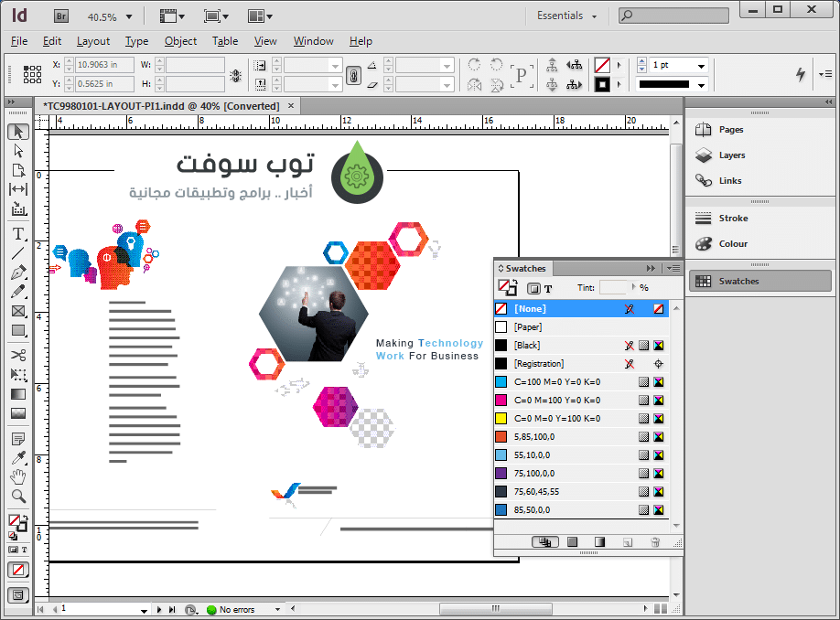Click the search field in application bar
This screenshot has height=620, width=840.
[x=674, y=16]
